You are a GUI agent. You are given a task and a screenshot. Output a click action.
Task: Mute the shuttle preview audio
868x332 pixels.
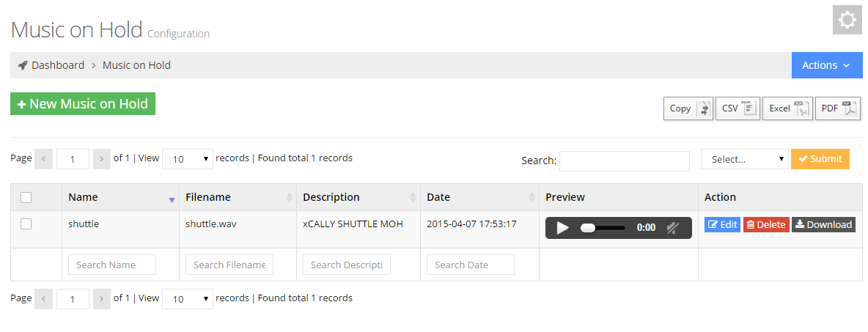coord(673,228)
